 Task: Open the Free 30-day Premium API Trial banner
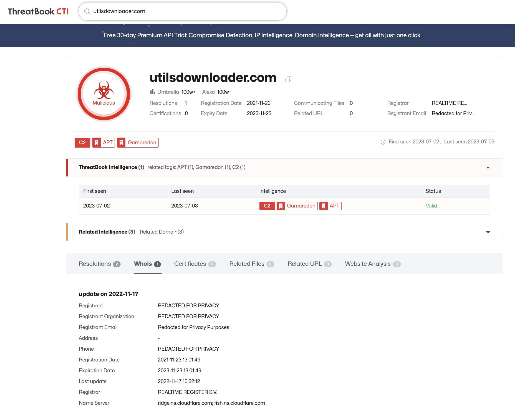[x=262, y=35]
